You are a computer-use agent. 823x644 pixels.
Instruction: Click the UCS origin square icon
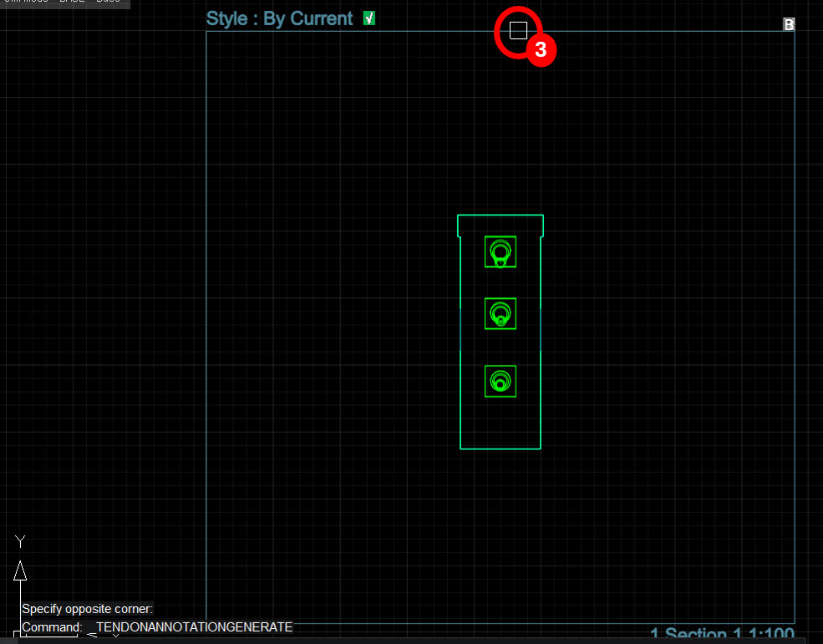tap(16, 635)
